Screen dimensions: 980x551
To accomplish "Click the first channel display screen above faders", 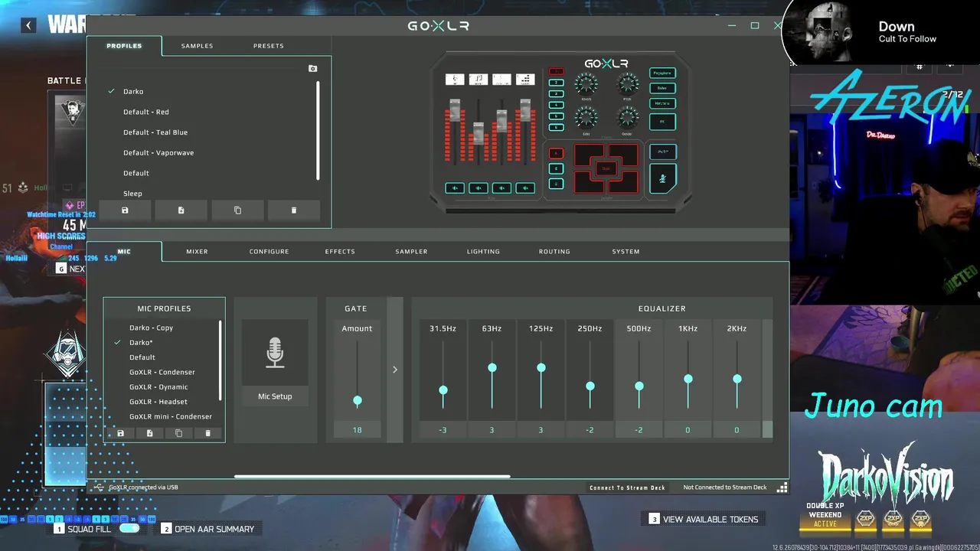I will coord(455,80).
